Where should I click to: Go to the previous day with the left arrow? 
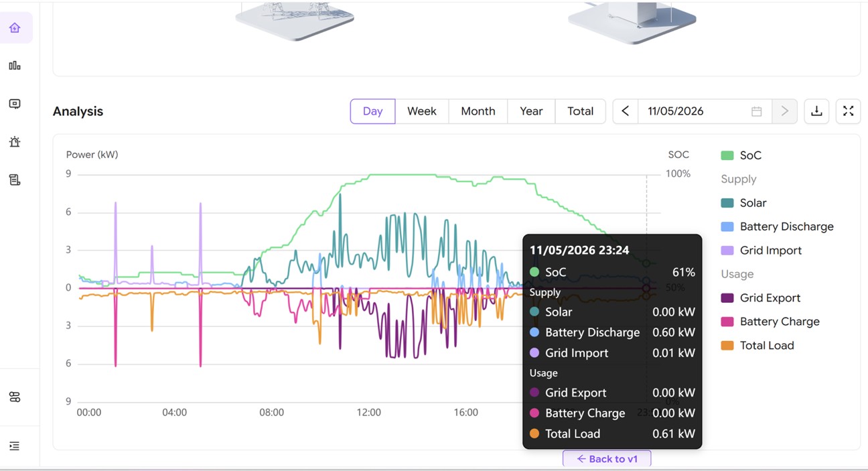coord(626,111)
